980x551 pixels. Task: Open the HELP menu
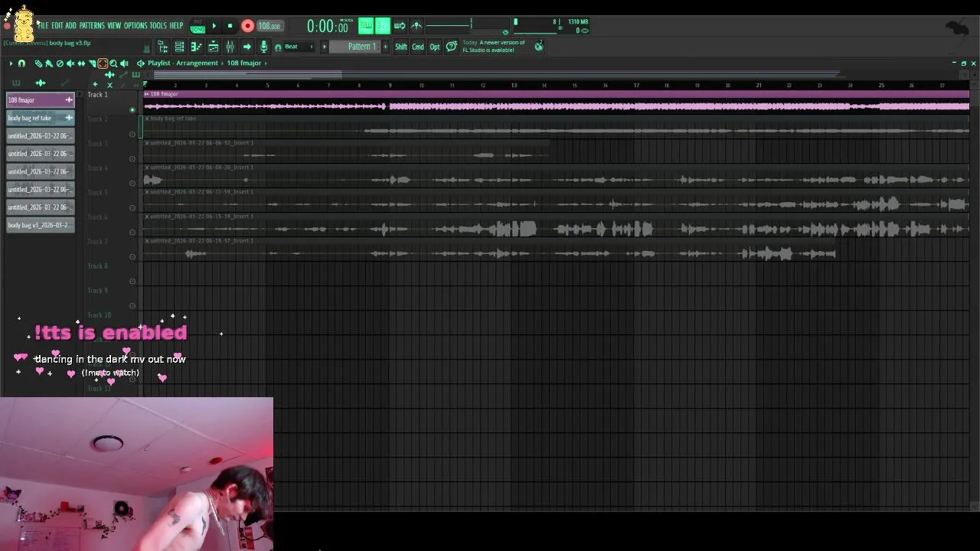tap(177, 25)
